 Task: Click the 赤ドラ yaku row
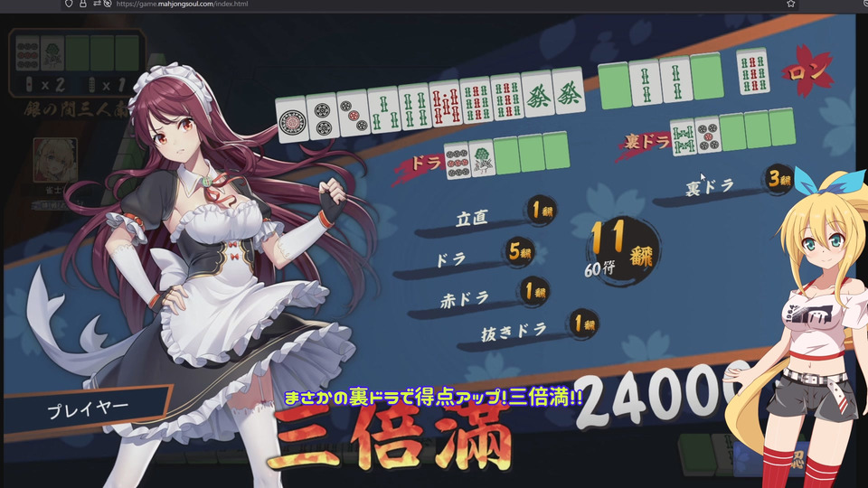click(479, 299)
